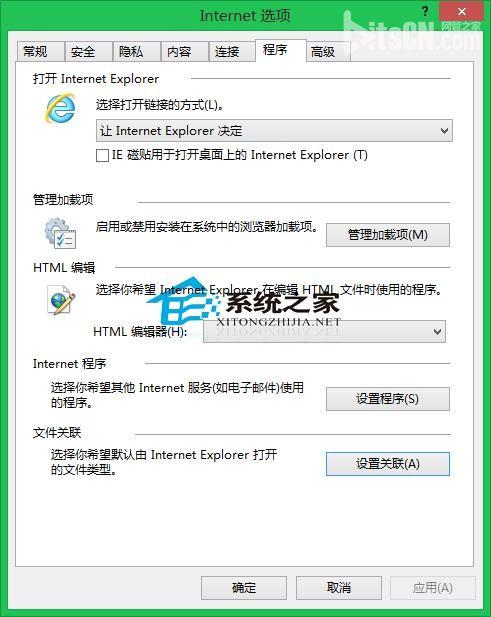Click the manage add-ons gear icon
This screenshot has width=491, height=617.
(60, 233)
